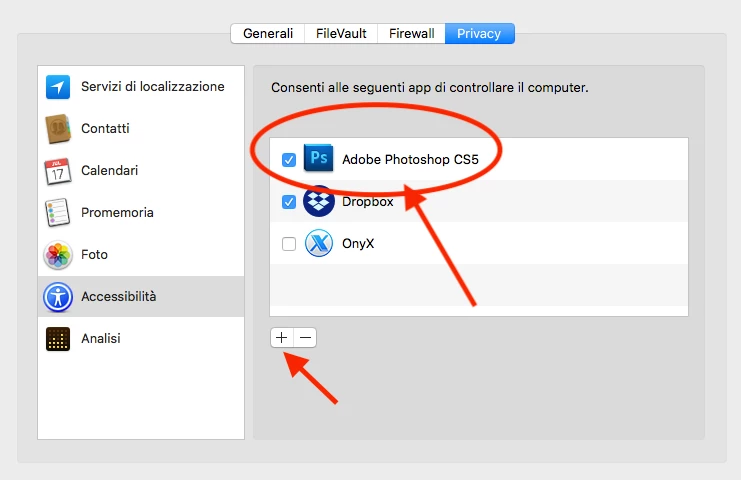Open the Contatti address book icon
The height and width of the screenshot is (480, 741).
coord(58,129)
